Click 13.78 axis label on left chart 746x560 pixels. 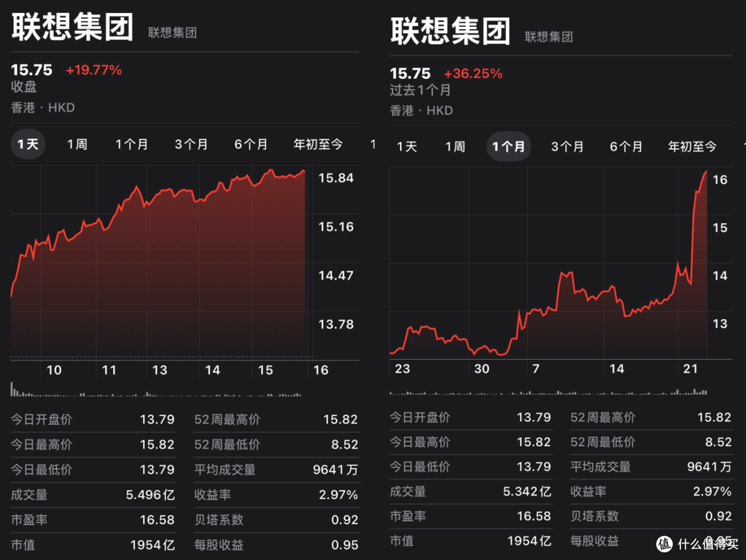(x=336, y=325)
